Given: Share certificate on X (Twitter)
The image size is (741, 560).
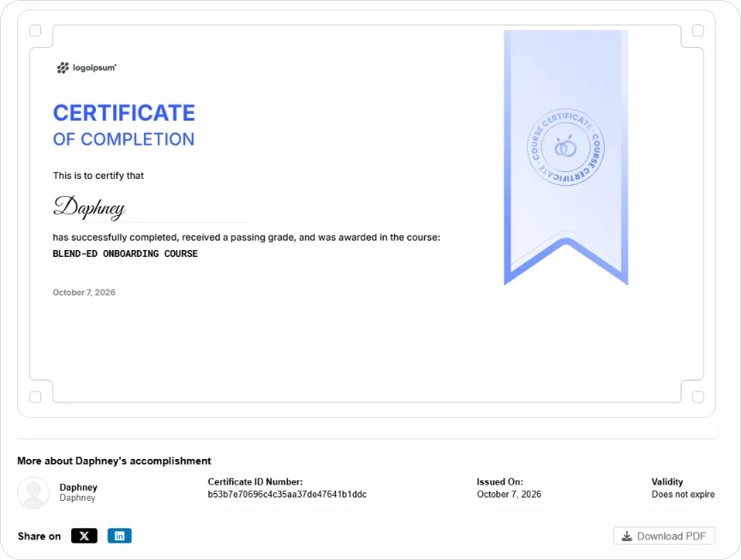Looking at the screenshot, I should (x=84, y=536).
